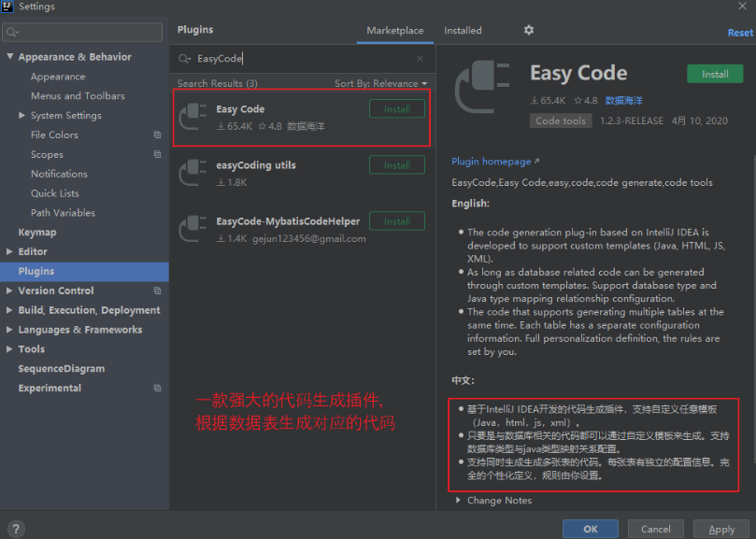Click the EasyCode-MybatisCodeHelper plugin logo

point(193,229)
